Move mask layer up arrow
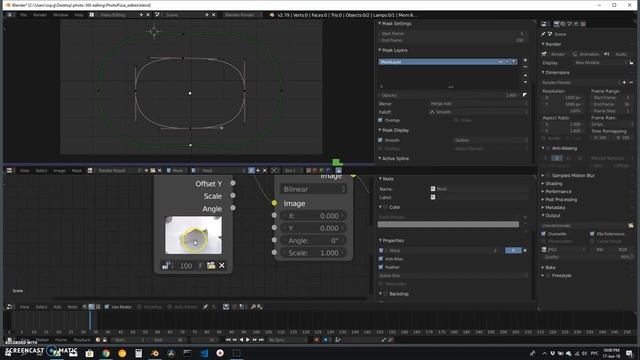Screen dimensions: 640x360 point(525,76)
